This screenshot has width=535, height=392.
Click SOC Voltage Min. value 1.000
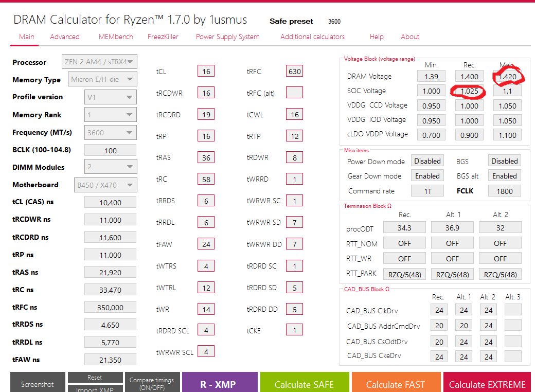coord(431,91)
